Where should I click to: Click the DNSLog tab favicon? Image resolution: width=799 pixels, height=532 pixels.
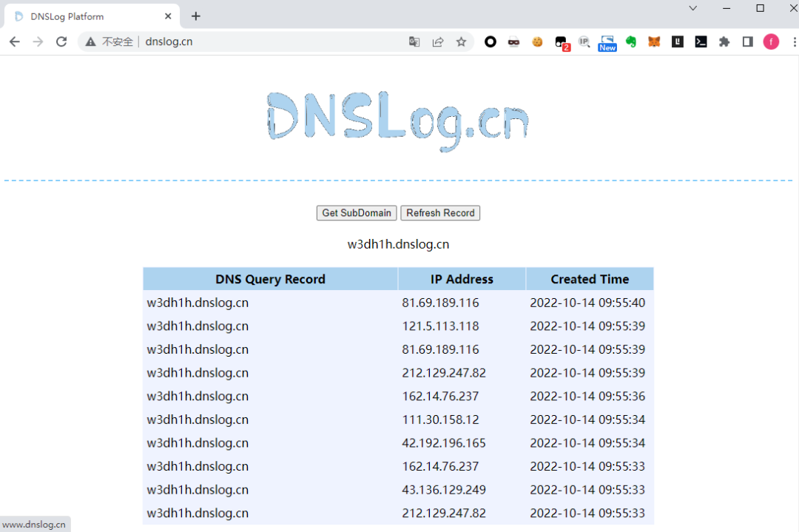click(18, 16)
